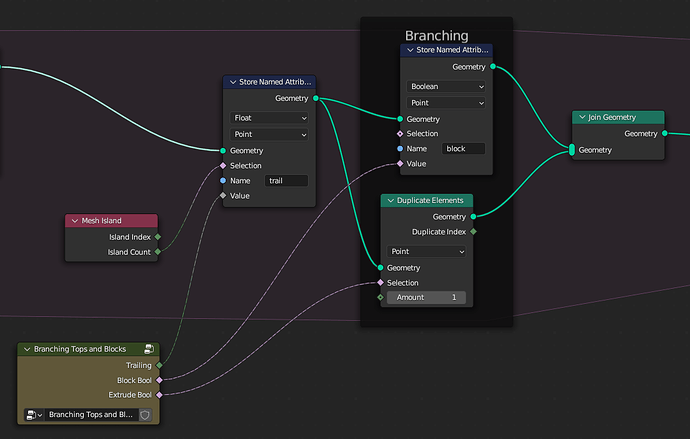This screenshot has width=690, height=439.
Task: Click Geometry input socket of block node
Action: pyautogui.click(x=400, y=119)
